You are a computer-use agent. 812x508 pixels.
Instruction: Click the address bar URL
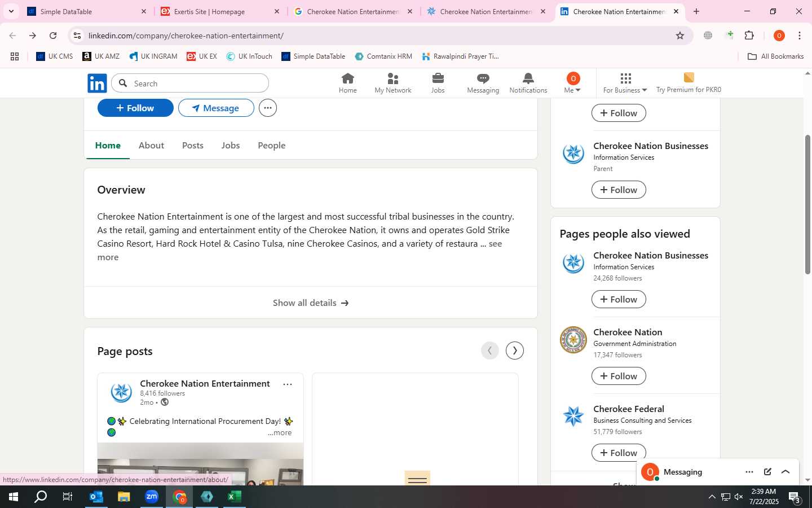click(186, 36)
